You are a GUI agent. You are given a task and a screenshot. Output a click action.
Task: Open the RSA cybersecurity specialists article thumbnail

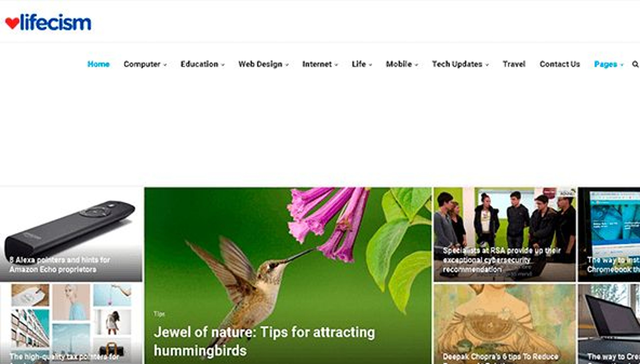[x=504, y=234]
